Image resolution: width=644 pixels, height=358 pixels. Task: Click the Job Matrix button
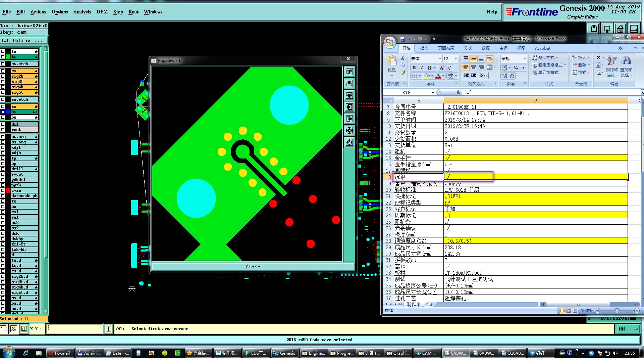[x=24, y=41]
